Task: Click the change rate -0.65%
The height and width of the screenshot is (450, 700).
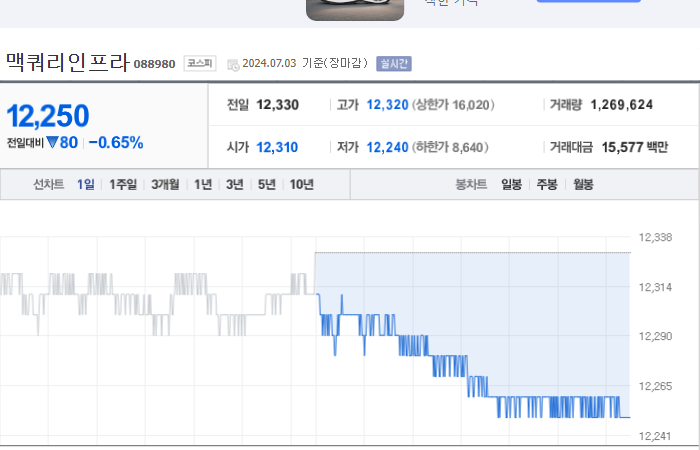Action: pyautogui.click(x=116, y=143)
